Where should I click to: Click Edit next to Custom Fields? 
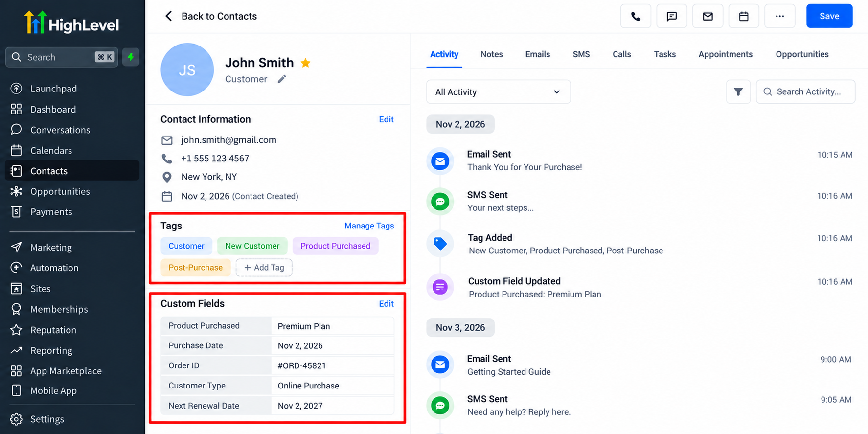[x=386, y=304]
